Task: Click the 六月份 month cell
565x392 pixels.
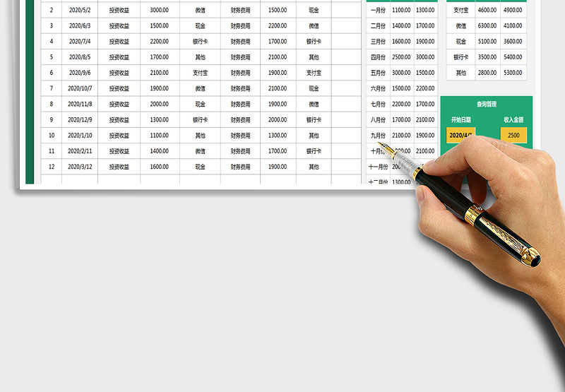Action: (378, 88)
